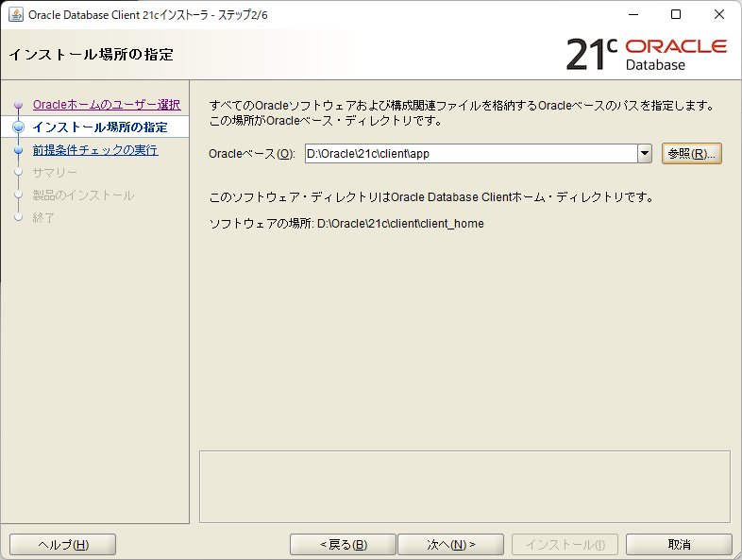Click the disabled インストール(I) button
This screenshot has height=560, width=742.
click(x=565, y=545)
